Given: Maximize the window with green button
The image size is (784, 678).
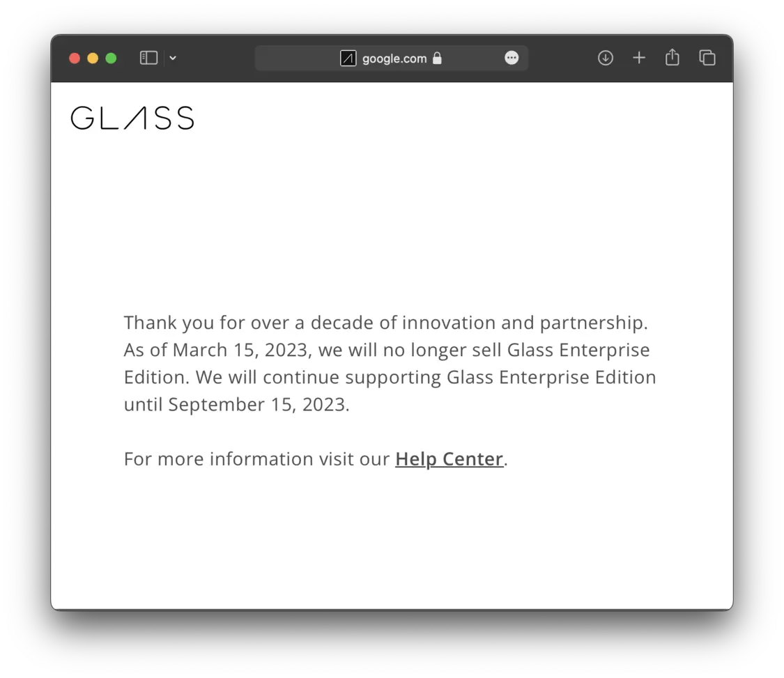Looking at the screenshot, I should point(111,58).
